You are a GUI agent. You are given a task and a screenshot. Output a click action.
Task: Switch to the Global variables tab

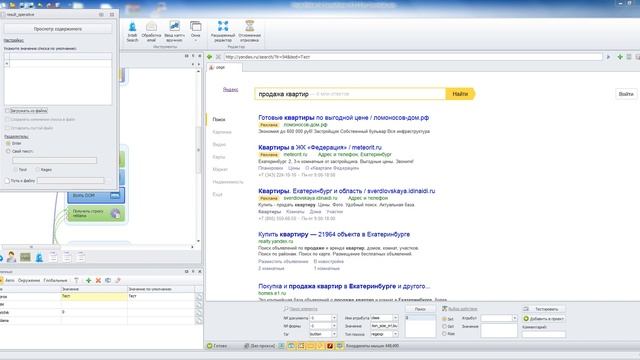[x=56, y=280]
